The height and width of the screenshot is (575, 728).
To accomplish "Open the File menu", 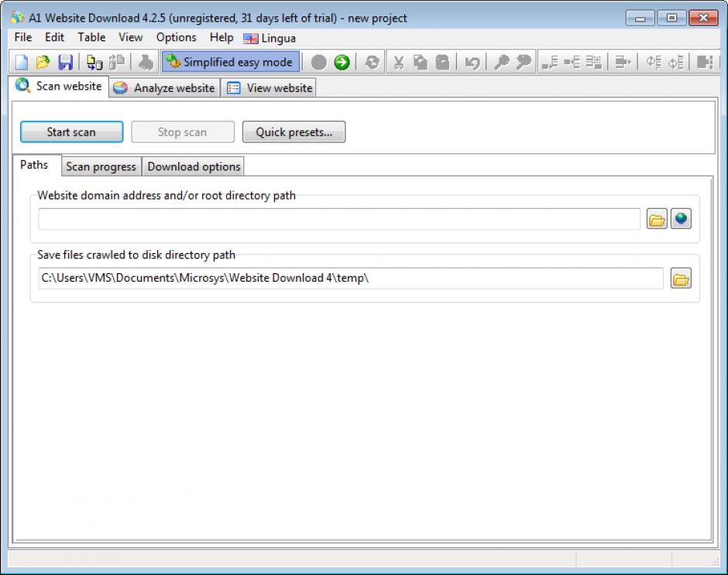I will pos(23,37).
